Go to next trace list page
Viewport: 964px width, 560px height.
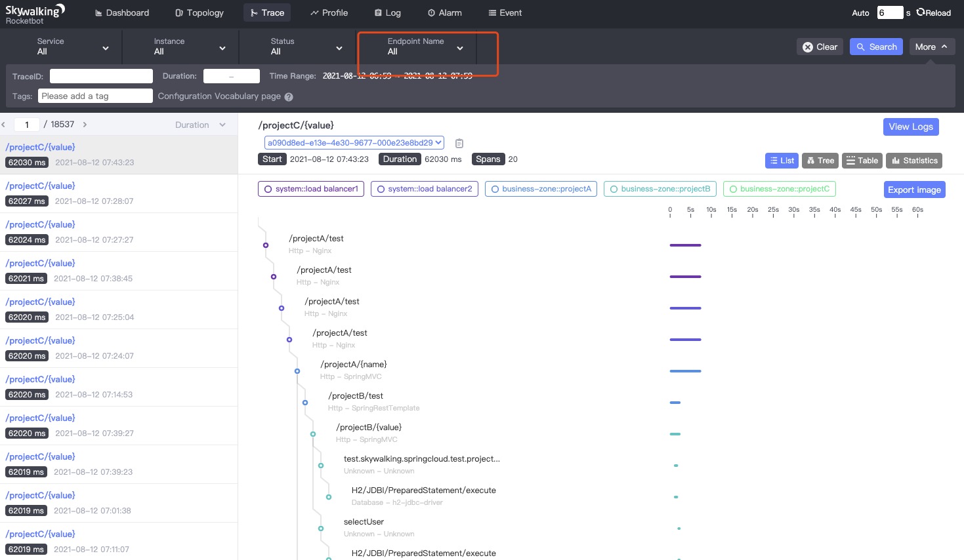(85, 125)
